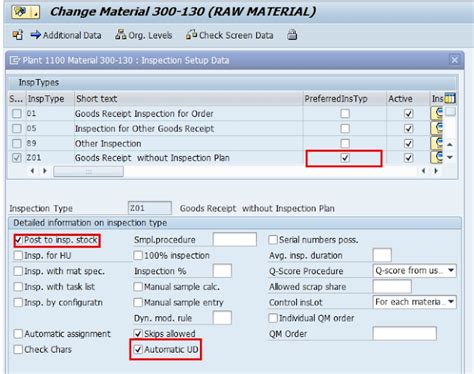Enable Individual QM order
Image resolution: width=474 pixels, height=374 pixels.
click(x=273, y=318)
